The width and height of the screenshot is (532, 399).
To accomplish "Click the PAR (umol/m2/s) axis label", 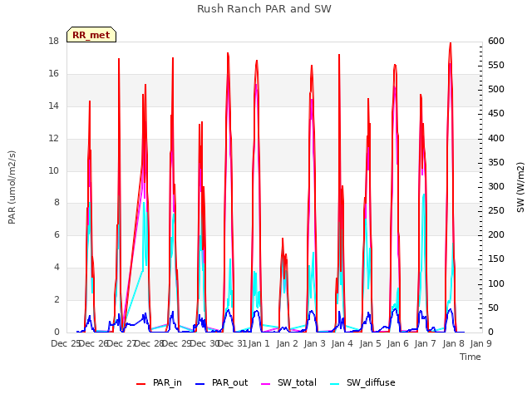I will coord(12,187).
